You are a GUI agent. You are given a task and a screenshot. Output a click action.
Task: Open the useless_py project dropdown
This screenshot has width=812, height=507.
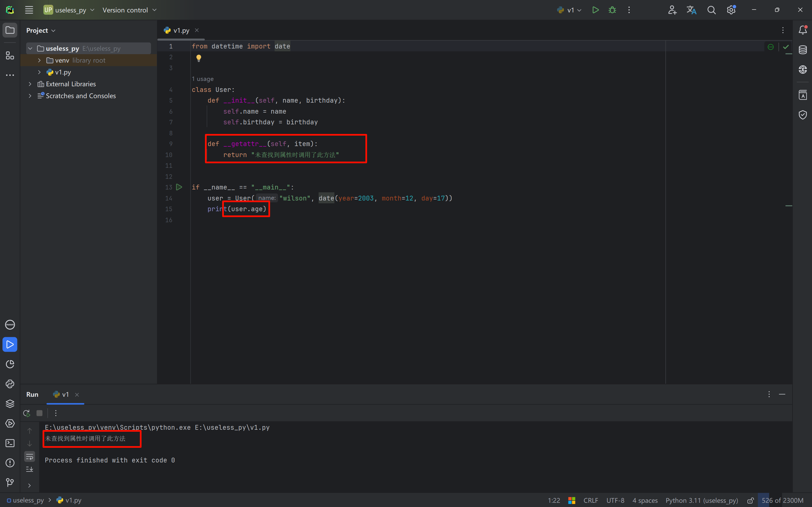[x=69, y=10]
